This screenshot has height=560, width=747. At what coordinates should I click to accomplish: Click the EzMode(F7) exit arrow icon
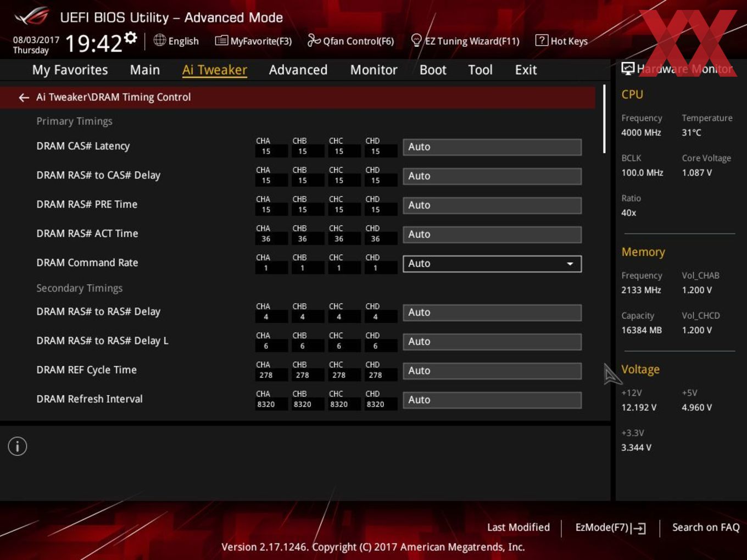(638, 528)
